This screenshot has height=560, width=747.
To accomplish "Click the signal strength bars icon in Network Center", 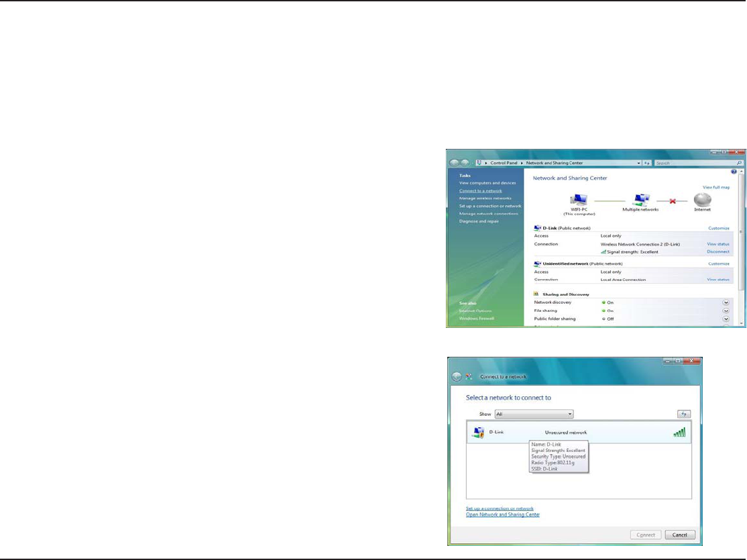I will coord(603,251).
